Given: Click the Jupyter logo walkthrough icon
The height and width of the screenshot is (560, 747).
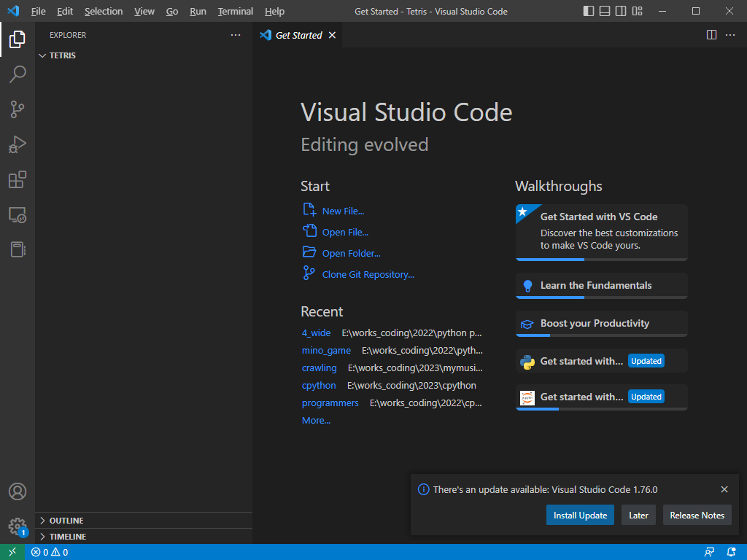Looking at the screenshot, I should [x=527, y=397].
